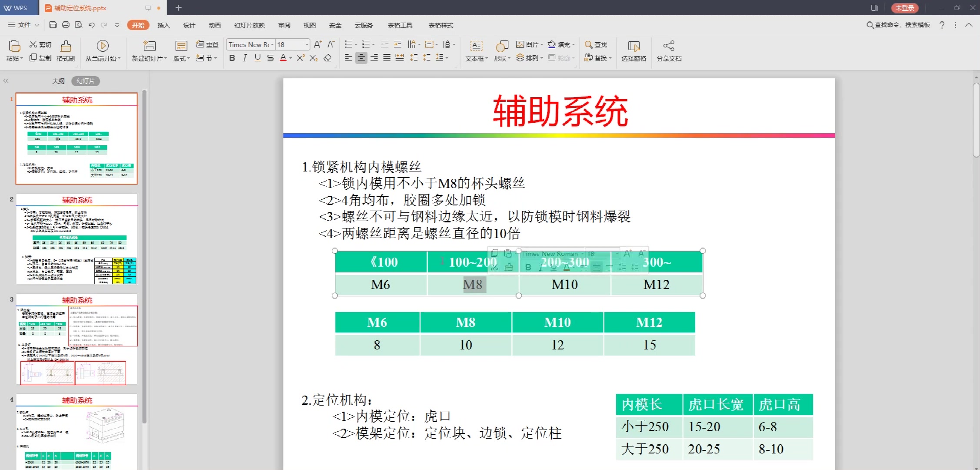
Task: Click the 未登录 sign-in button
Action: click(905, 8)
